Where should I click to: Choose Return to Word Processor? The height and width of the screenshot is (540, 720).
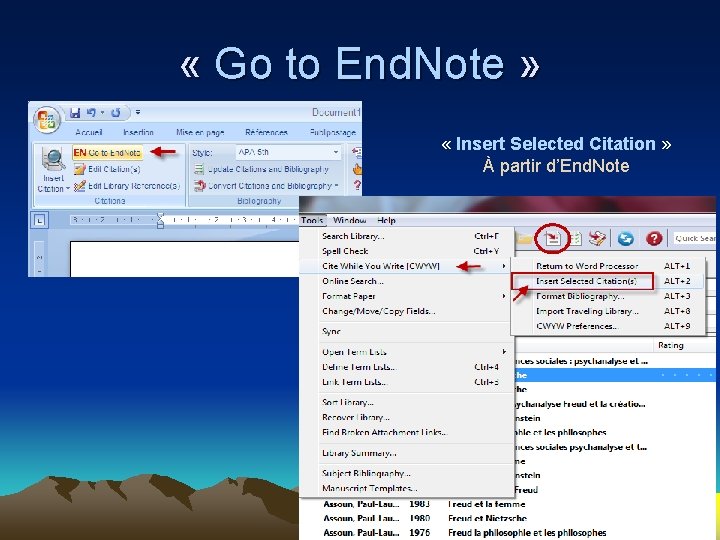pyautogui.click(x=608, y=266)
